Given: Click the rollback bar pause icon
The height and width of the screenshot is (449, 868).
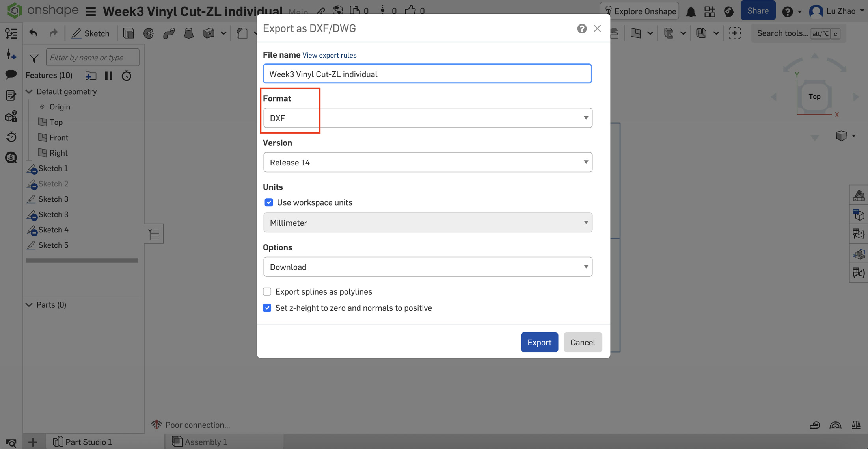Looking at the screenshot, I should [x=109, y=75].
